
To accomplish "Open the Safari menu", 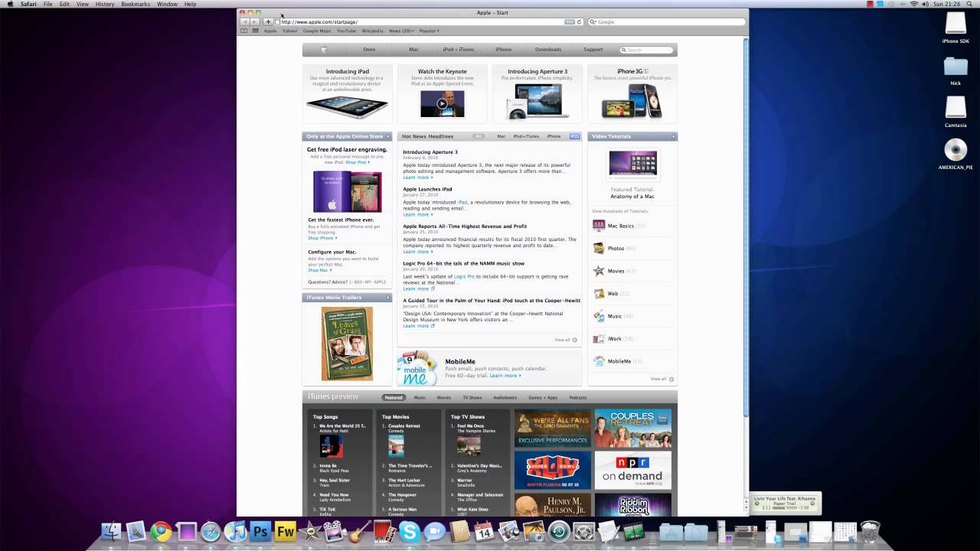I will click(28, 4).
